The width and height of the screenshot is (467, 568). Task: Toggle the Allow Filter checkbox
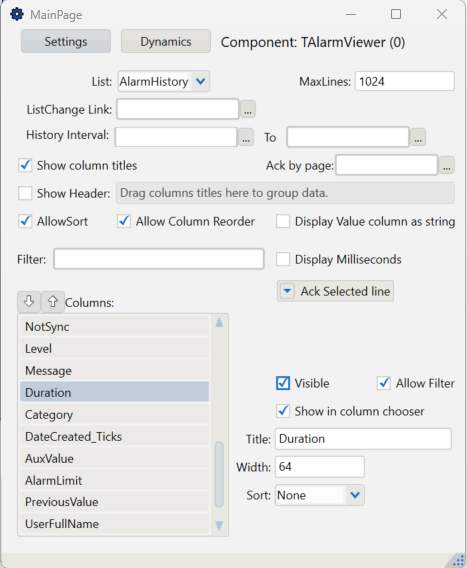pyautogui.click(x=384, y=383)
